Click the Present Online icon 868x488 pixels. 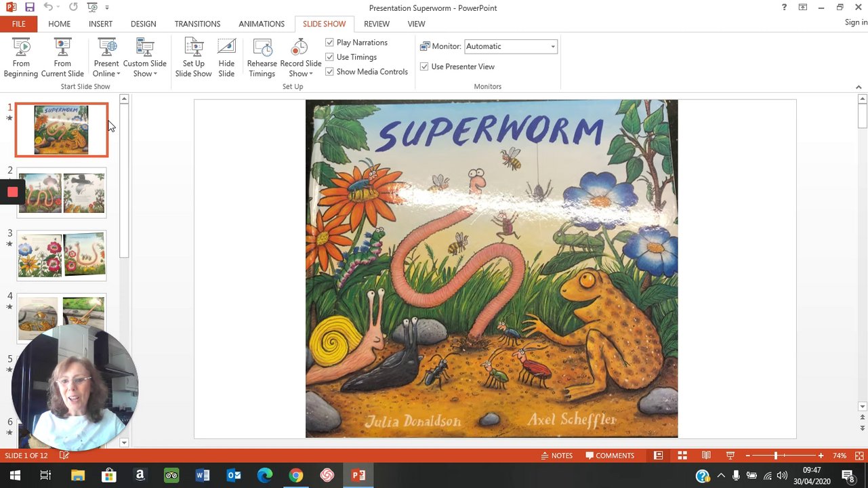[x=106, y=48]
